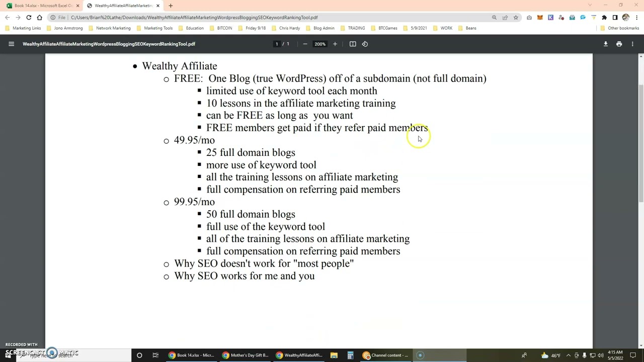The height and width of the screenshot is (362, 644).
Task: Download the PDF file
Action: click(606, 44)
